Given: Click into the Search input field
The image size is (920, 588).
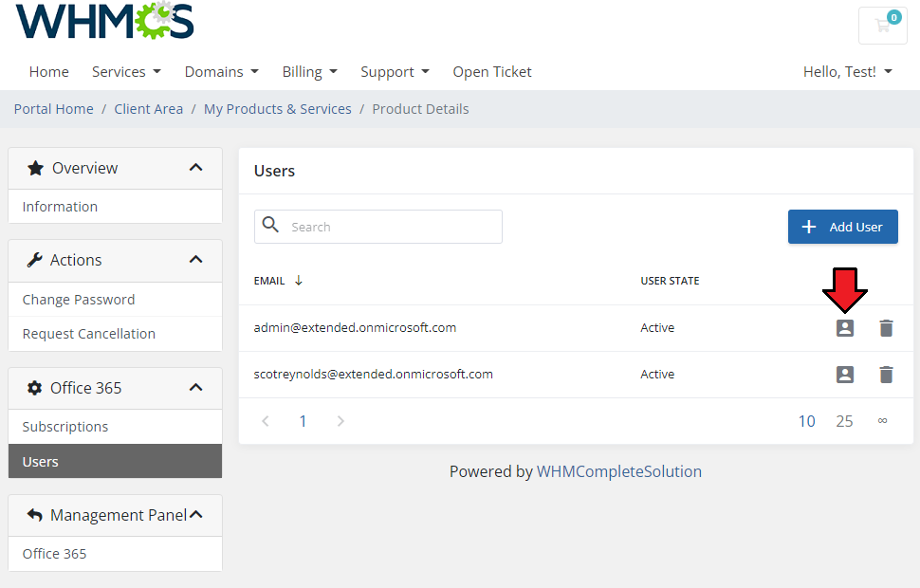Looking at the screenshot, I should tap(378, 227).
